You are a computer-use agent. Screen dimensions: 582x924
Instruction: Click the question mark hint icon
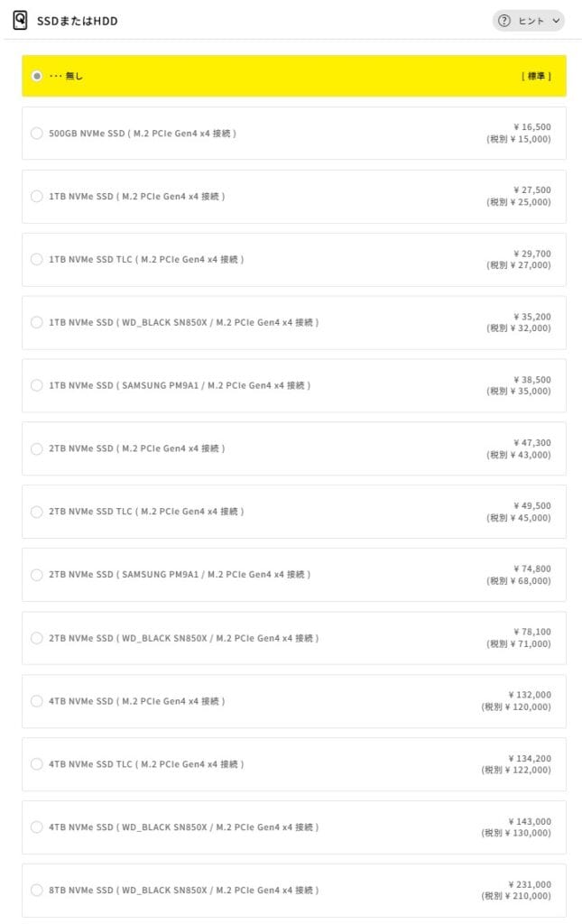coord(504,21)
